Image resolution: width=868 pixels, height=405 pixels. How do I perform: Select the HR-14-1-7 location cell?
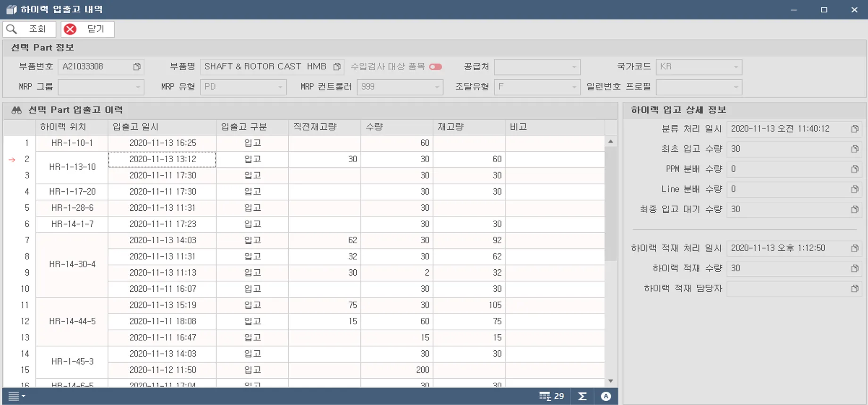72,224
